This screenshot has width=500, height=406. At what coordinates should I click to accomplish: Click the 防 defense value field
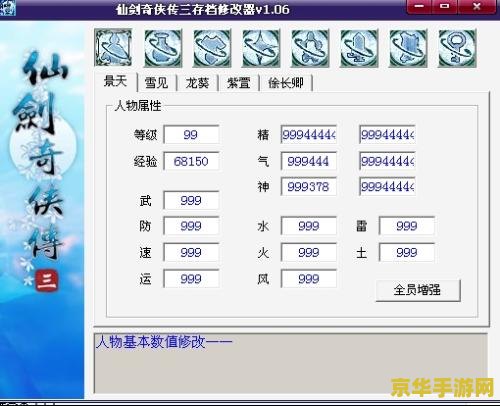[x=191, y=226]
